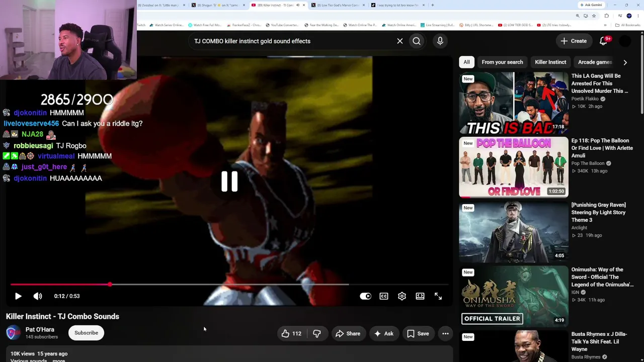The image size is (644, 362).
Task: Open the browser extensions puzzle icon
Action: (x=606, y=16)
